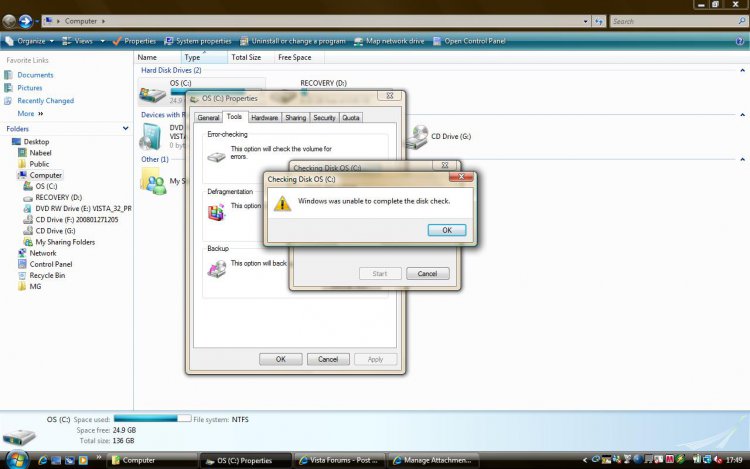Collapse the Other (1) group
The width and height of the screenshot is (750, 469).
(x=742, y=159)
